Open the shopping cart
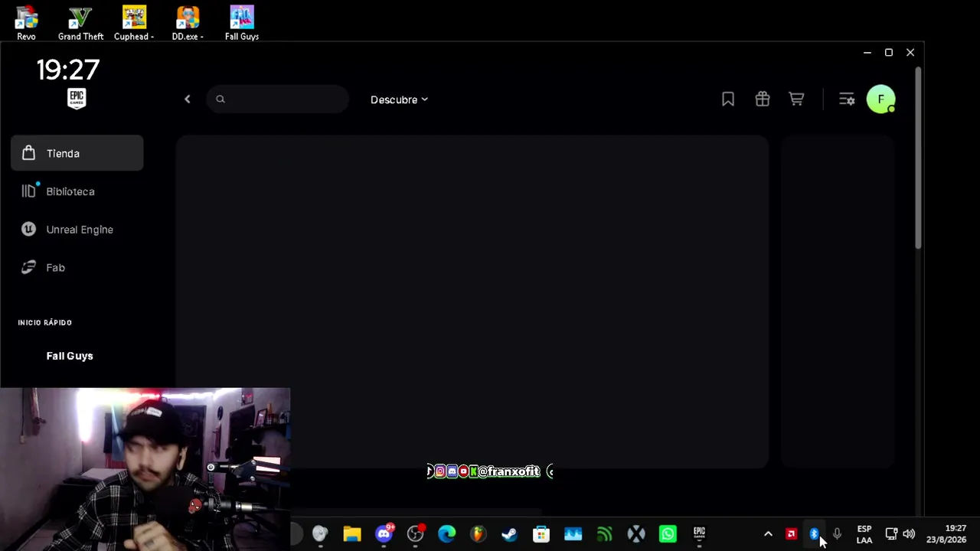Screen dimensions: 980x551 (x=796, y=99)
